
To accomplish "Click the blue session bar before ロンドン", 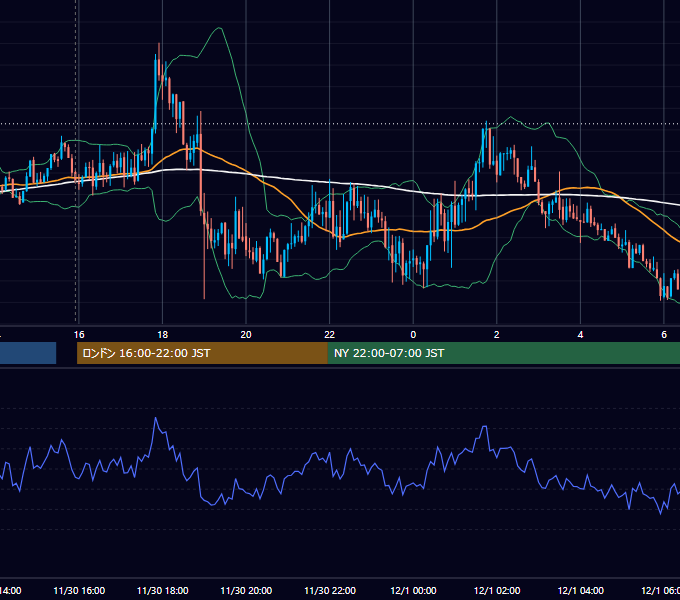I will (28, 353).
